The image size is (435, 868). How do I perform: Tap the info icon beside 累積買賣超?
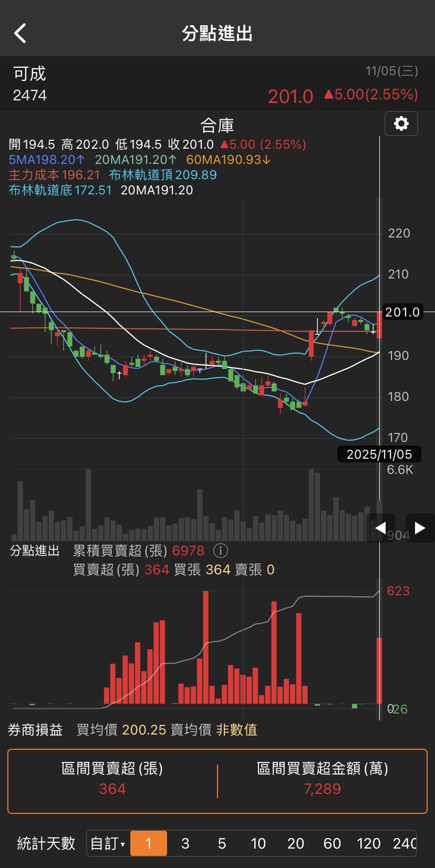point(221,551)
